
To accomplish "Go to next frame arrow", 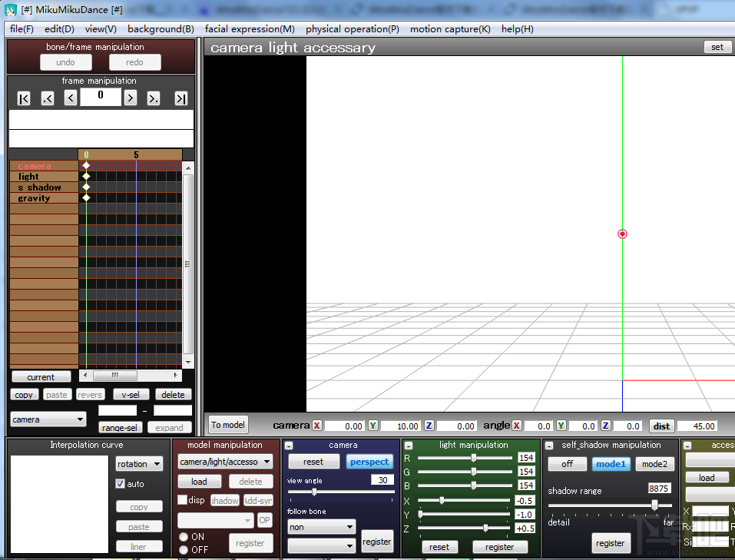I will (131, 98).
